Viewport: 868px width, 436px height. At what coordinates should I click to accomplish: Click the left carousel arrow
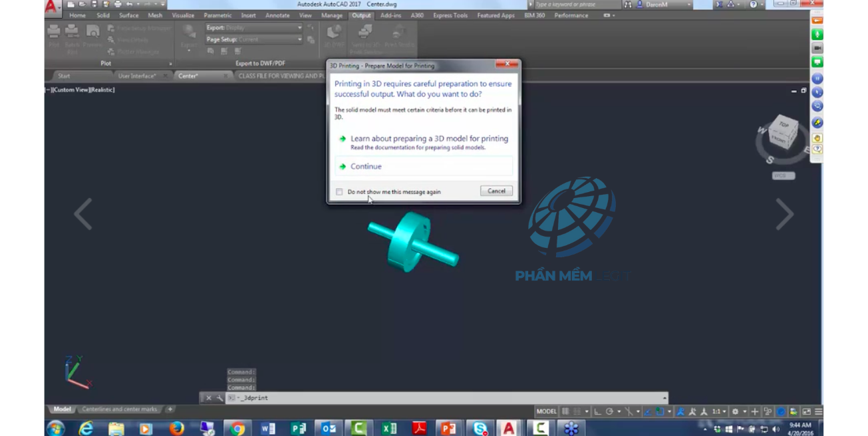[x=82, y=214]
